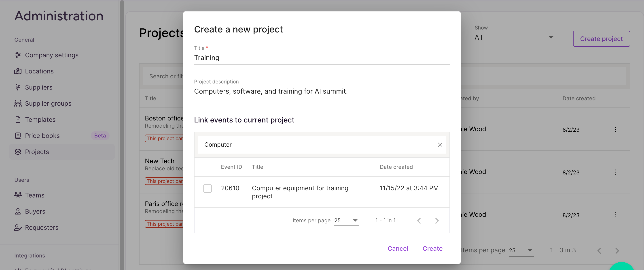Click the New Tech project title

(159, 161)
